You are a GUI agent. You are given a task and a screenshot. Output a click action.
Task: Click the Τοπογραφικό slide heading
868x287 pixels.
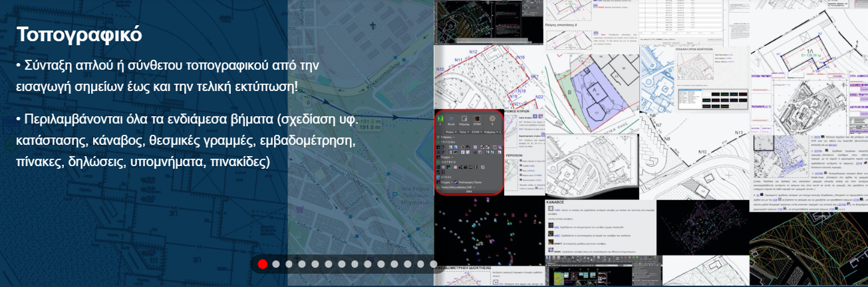79,35
